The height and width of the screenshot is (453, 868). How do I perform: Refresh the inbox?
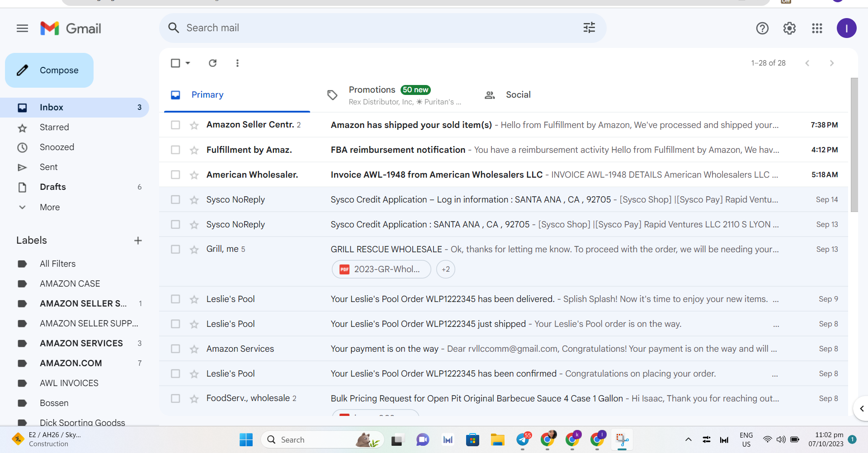pos(212,63)
